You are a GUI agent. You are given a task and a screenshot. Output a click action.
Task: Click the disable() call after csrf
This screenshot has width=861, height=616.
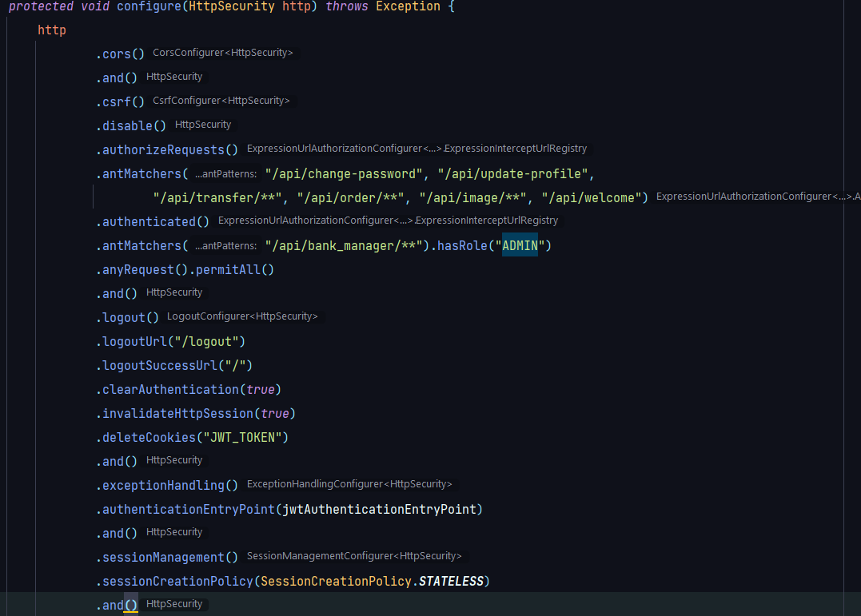point(130,125)
